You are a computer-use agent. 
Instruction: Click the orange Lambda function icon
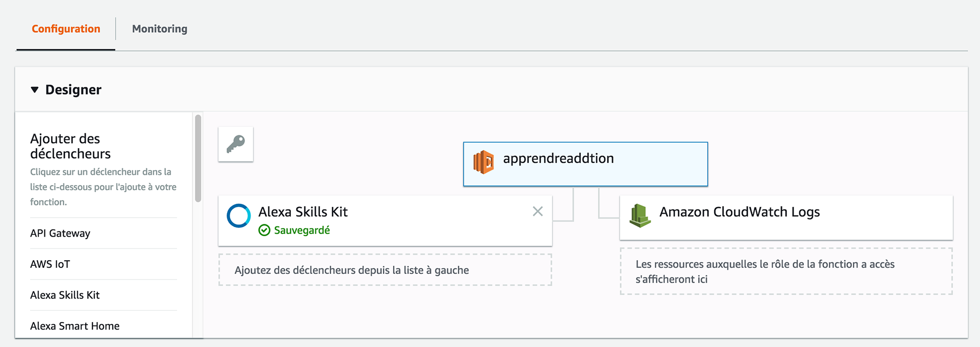tap(483, 163)
